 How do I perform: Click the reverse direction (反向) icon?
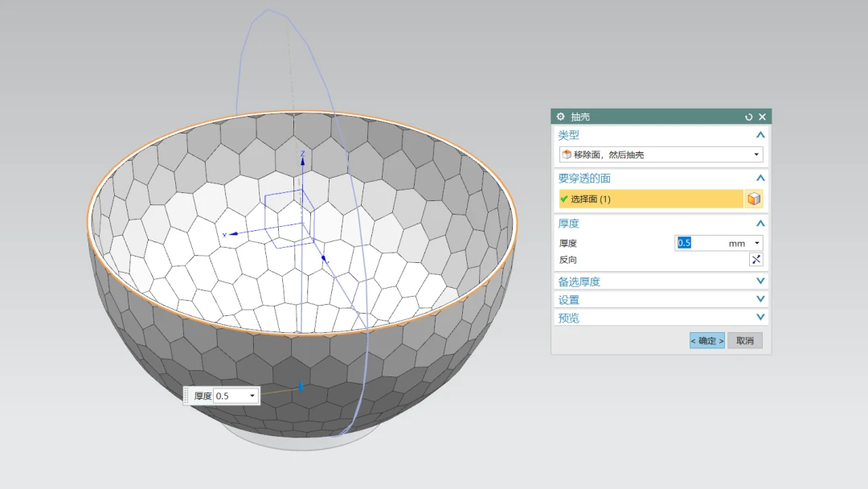tap(755, 260)
